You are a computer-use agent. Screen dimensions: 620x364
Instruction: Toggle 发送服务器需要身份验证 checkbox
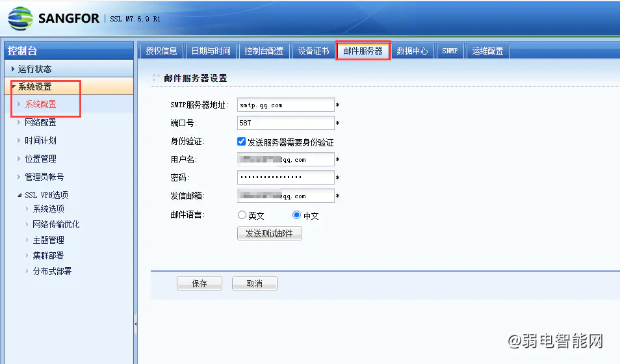click(241, 142)
